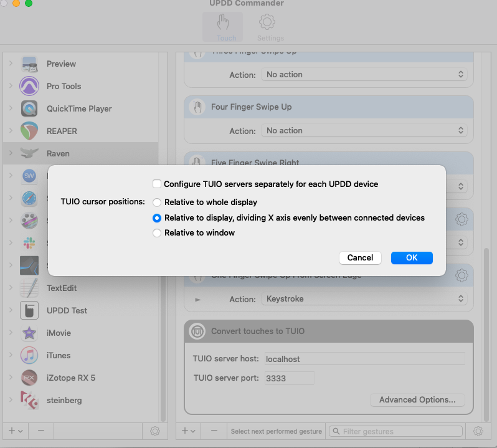
Task: Select the iMovie star icon
Action: (x=29, y=333)
